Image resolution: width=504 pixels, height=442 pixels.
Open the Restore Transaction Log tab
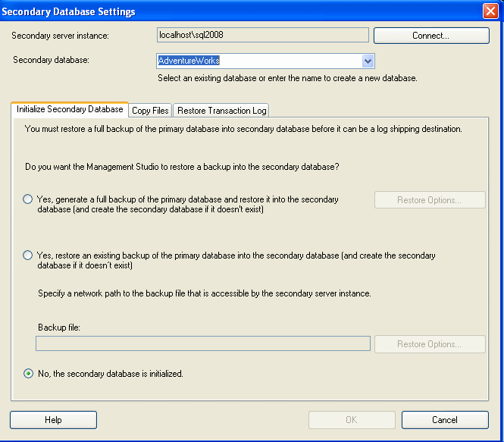[221, 111]
